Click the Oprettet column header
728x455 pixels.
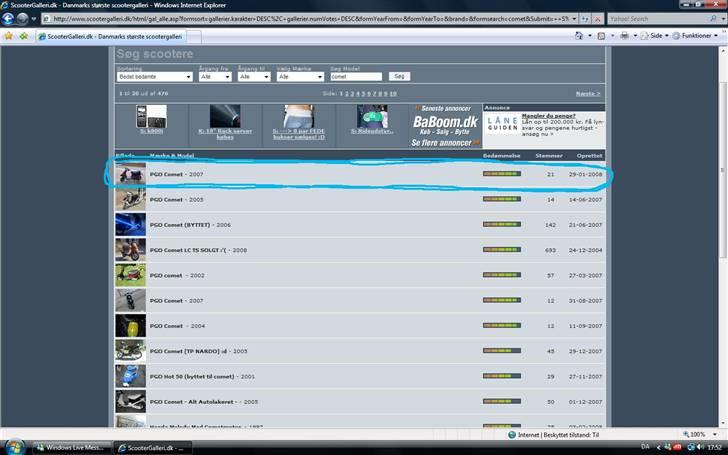[590, 156]
